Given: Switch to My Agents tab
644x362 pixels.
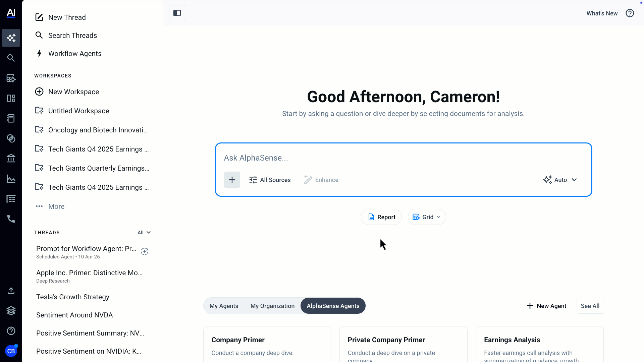Looking at the screenshot, I should (224, 306).
